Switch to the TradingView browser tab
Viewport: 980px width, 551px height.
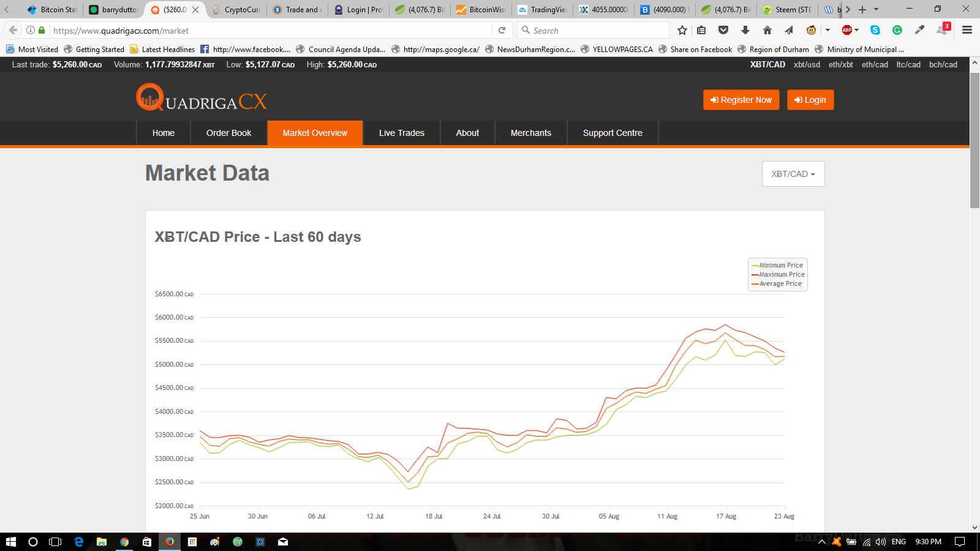coord(543,9)
